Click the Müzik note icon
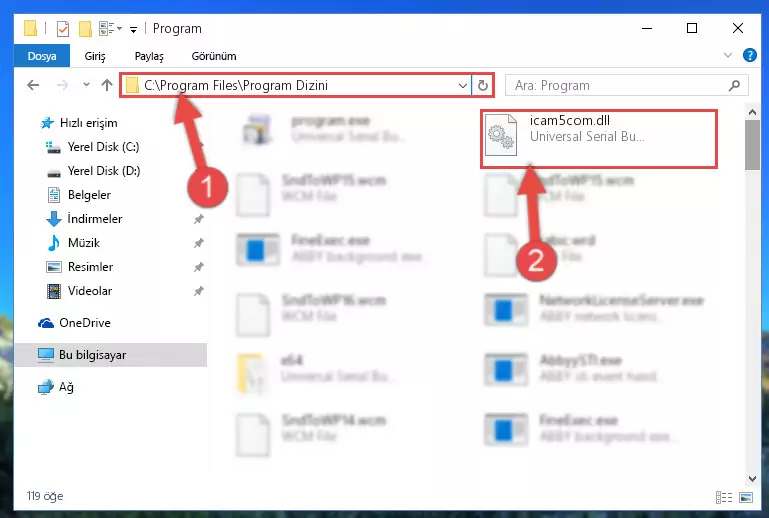Viewport: 769px width, 518px height. point(53,243)
